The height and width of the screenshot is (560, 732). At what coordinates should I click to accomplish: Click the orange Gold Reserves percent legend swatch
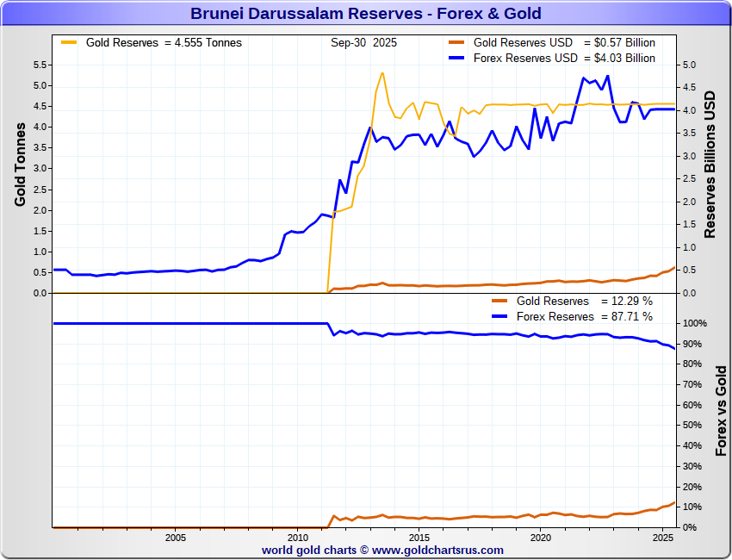[499, 301]
